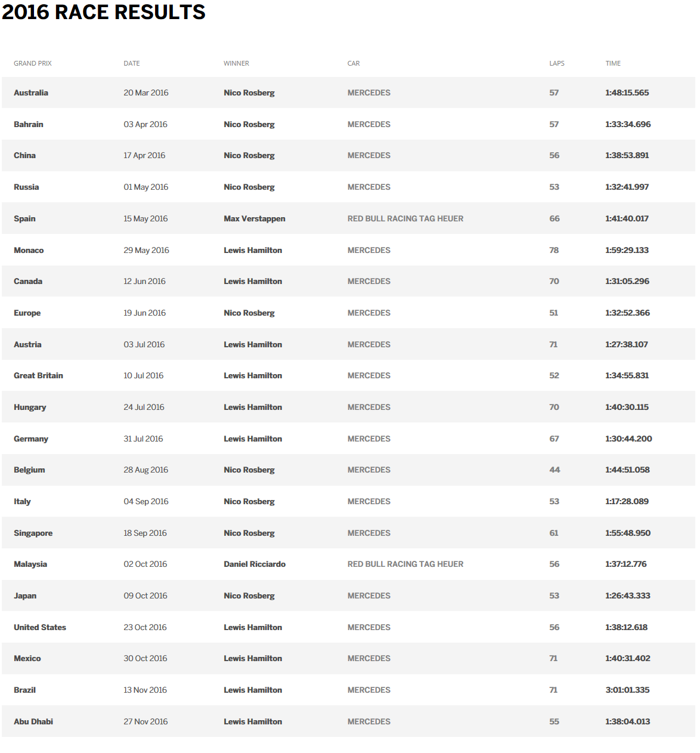Click the Hungary Grand Prix link
The width and height of the screenshot is (700, 753).
30,407
